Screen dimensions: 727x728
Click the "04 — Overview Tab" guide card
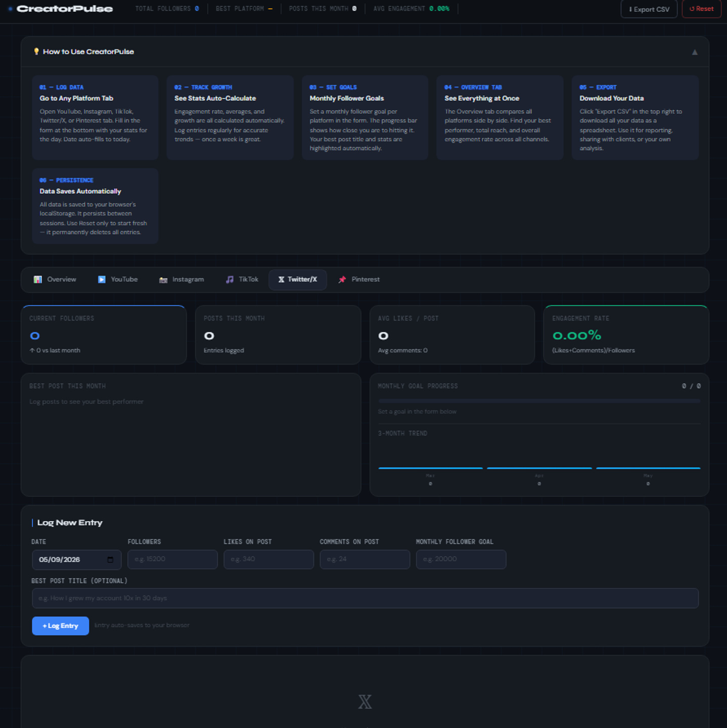(500, 118)
